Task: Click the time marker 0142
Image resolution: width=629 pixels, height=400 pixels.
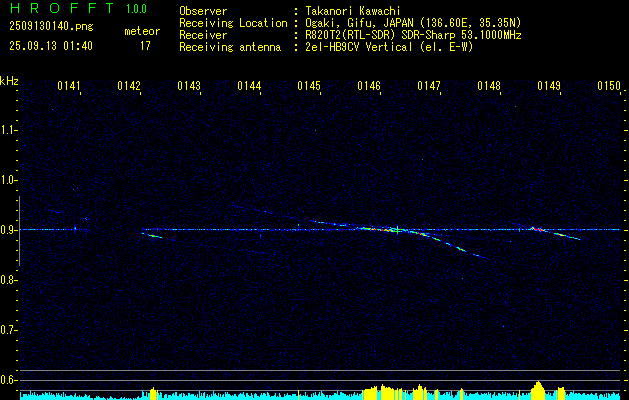Action: click(129, 86)
